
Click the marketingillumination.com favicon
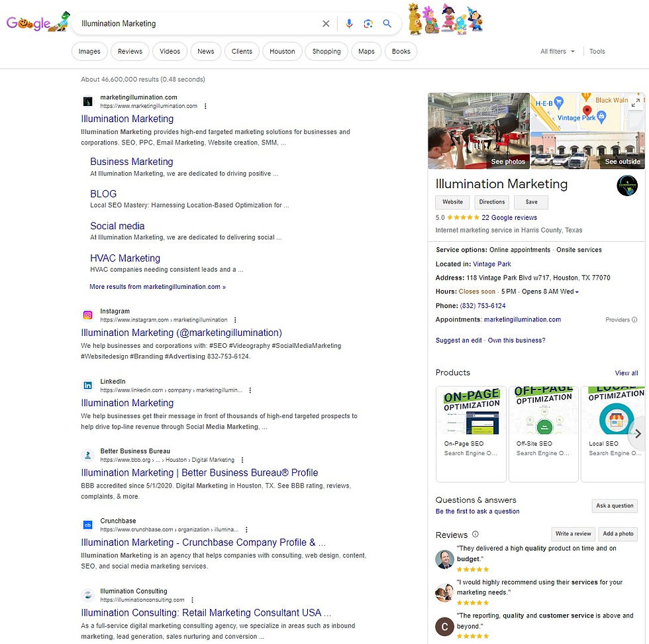tap(87, 101)
